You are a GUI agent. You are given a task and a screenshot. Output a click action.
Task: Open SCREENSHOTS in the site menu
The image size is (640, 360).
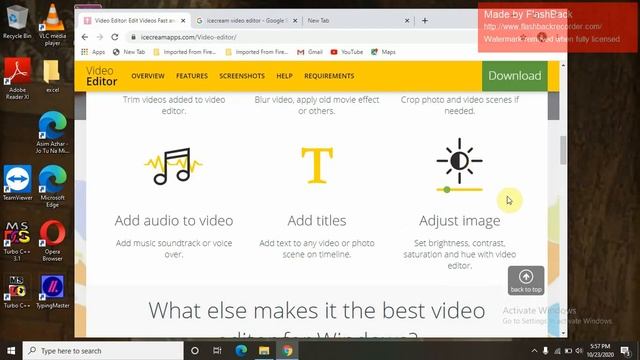pos(242,76)
